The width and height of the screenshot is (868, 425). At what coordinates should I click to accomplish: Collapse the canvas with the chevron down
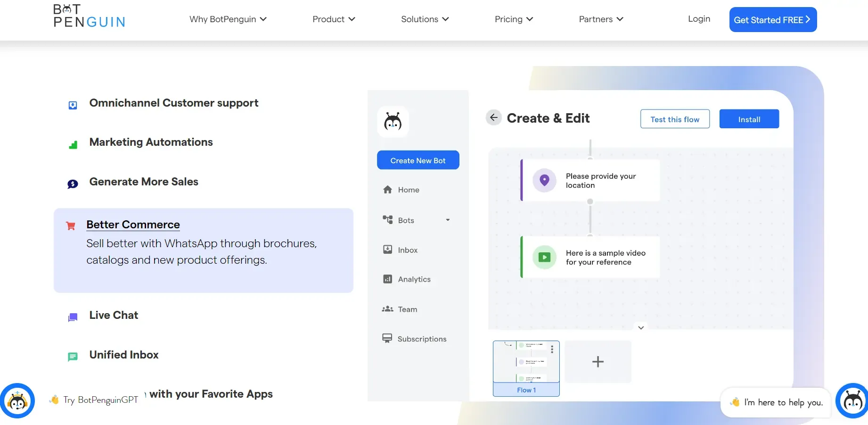(x=641, y=327)
